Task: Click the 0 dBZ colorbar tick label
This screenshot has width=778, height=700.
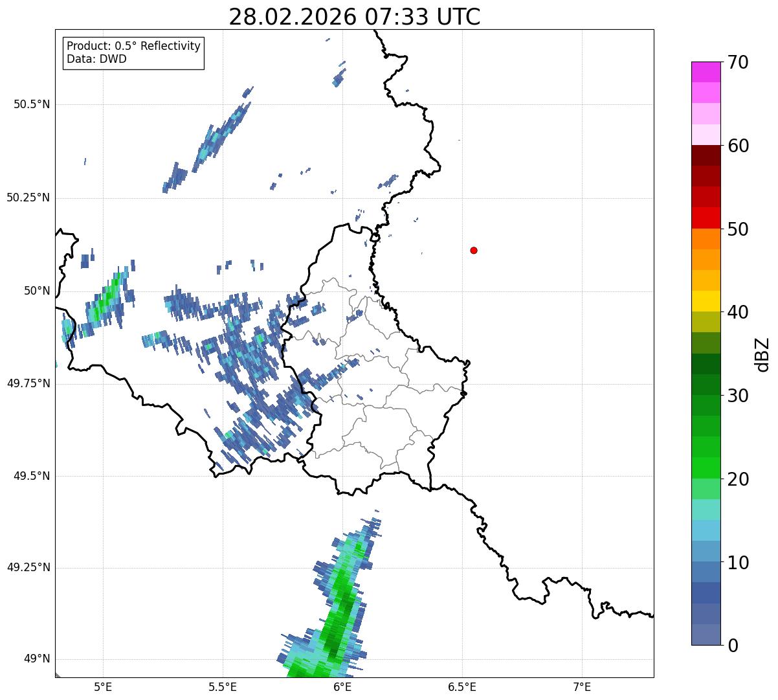Action: tap(733, 646)
